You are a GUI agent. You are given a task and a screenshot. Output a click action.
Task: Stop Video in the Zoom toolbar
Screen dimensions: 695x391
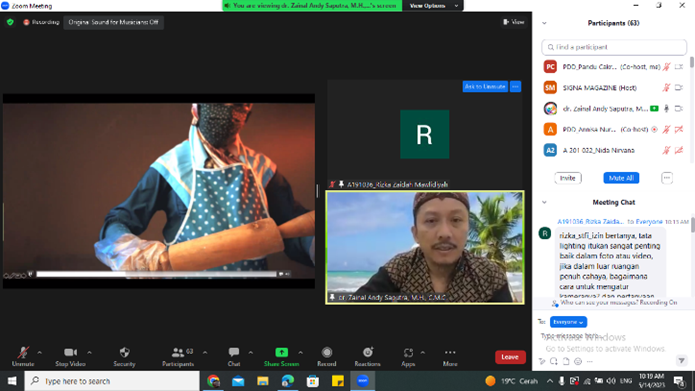(x=70, y=356)
